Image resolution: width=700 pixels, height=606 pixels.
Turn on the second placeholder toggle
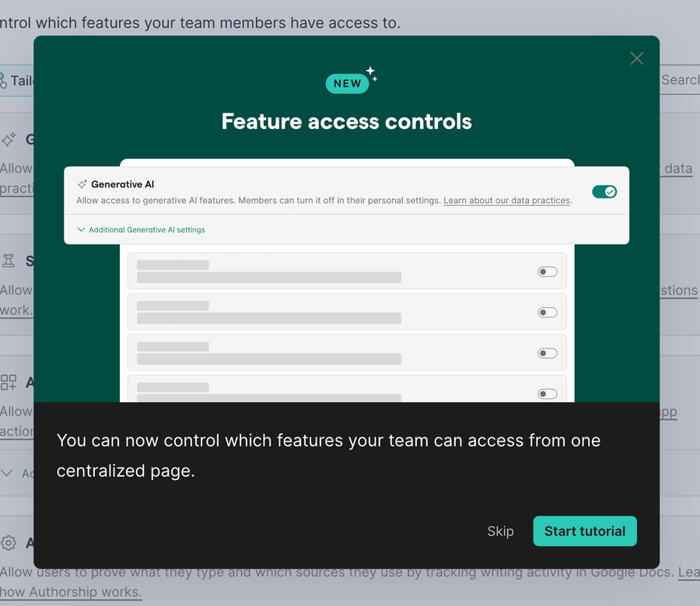point(547,312)
